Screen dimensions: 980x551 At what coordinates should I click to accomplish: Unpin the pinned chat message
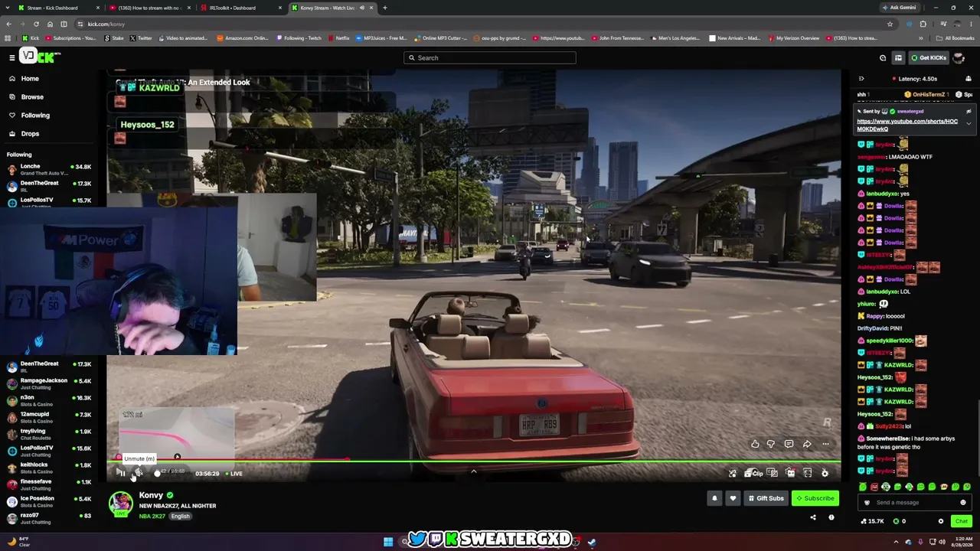click(x=969, y=111)
